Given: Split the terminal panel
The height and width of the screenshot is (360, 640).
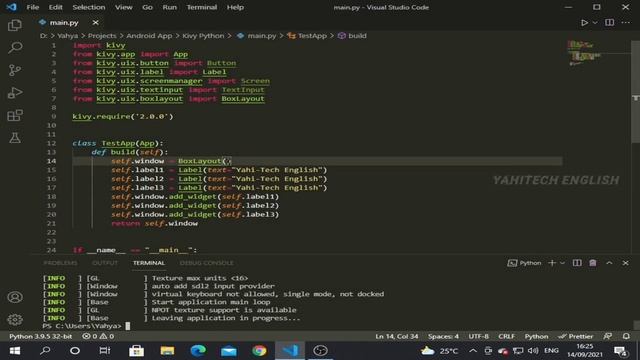Looking at the screenshot, I should pos(577,263).
